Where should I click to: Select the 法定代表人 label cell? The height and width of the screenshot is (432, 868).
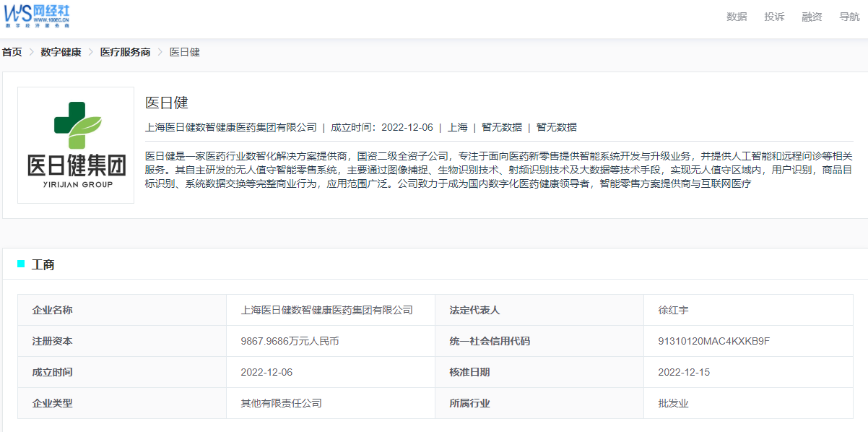click(539, 310)
